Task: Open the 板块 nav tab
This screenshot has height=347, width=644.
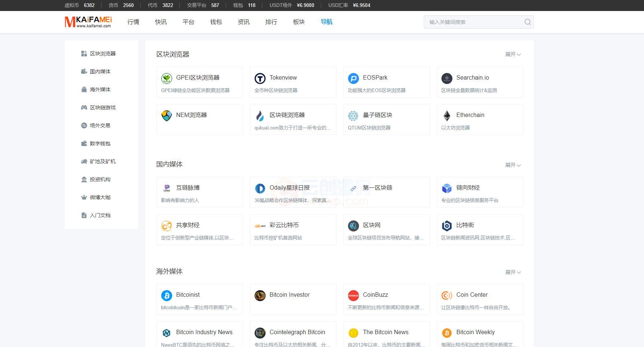Action: (x=299, y=22)
